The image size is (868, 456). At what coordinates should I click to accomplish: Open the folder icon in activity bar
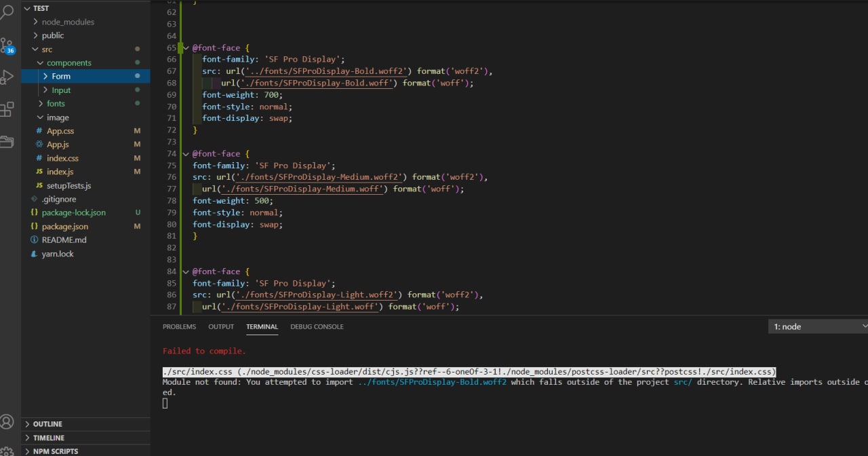click(x=7, y=142)
